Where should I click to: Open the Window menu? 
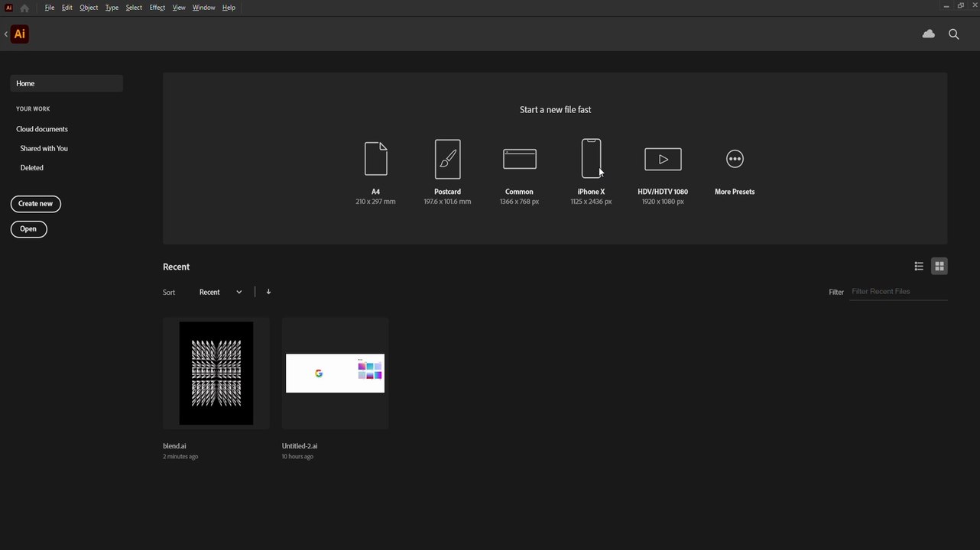203,8
